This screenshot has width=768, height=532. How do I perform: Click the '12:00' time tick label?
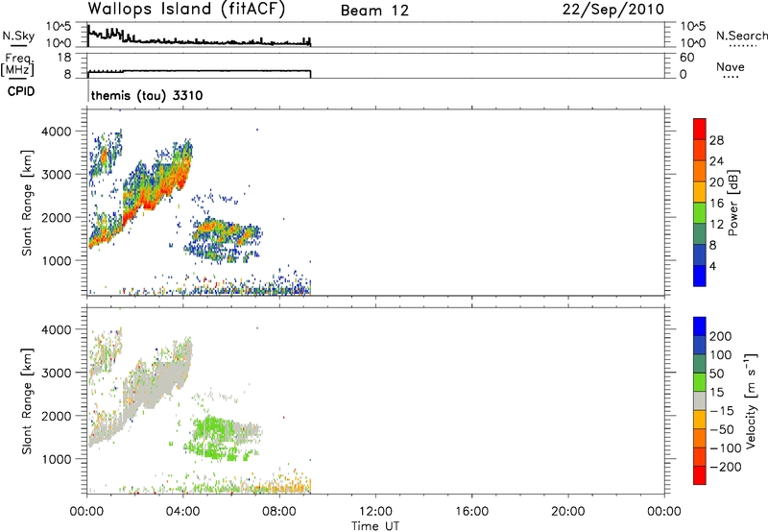375,512
